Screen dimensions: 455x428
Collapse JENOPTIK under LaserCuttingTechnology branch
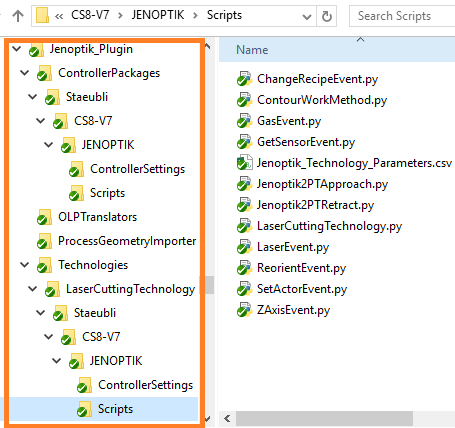[x=57, y=361]
